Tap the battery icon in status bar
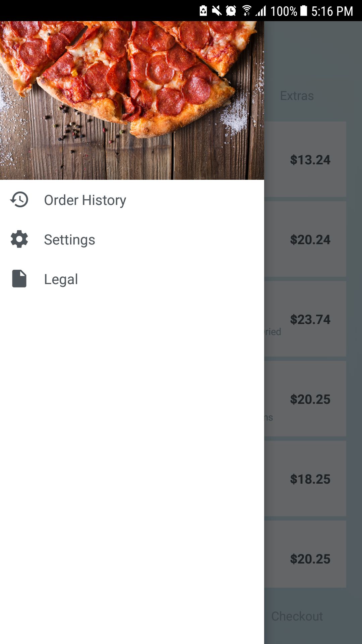The image size is (362, 644). pyautogui.click(x=304, y=11)
